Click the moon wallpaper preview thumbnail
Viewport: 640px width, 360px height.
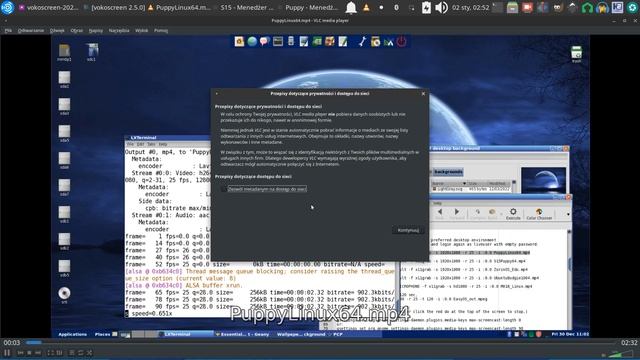coord(543,180)
